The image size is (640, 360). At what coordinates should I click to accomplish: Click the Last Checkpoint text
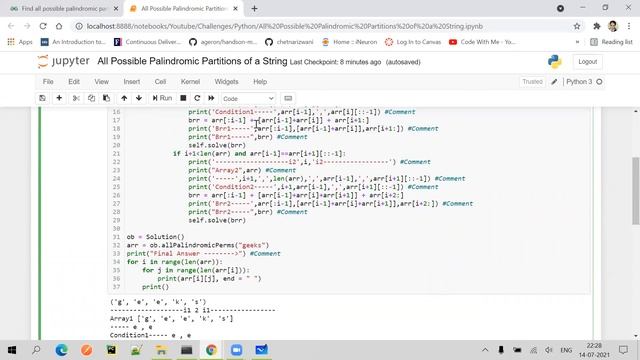coord(335,62)
